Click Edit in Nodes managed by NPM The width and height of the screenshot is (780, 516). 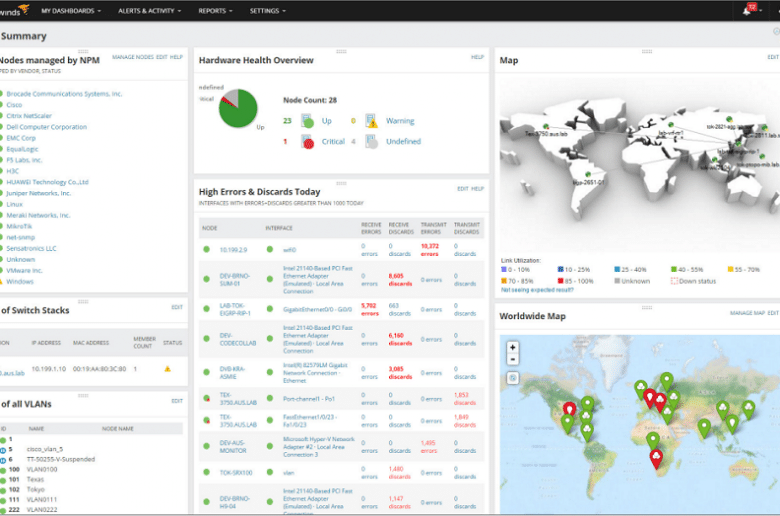pyautogui.click(x=162, y=57)
